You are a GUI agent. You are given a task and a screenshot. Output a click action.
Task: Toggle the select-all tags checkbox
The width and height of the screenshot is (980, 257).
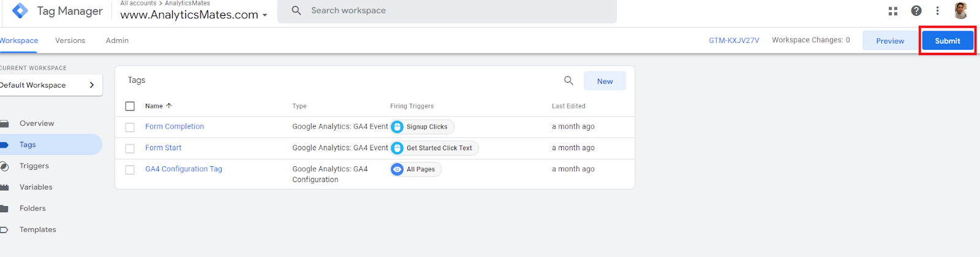coord(130,106)
